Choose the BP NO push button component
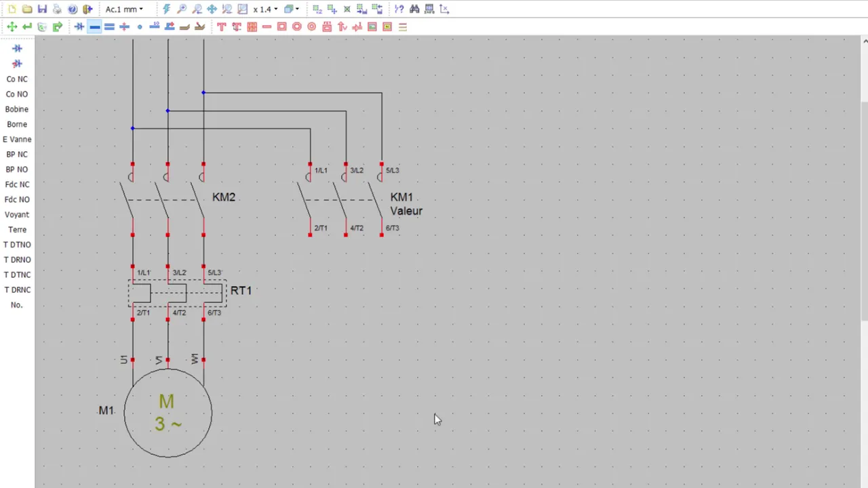This screenshot has width=868, height=488. point(17,169)
